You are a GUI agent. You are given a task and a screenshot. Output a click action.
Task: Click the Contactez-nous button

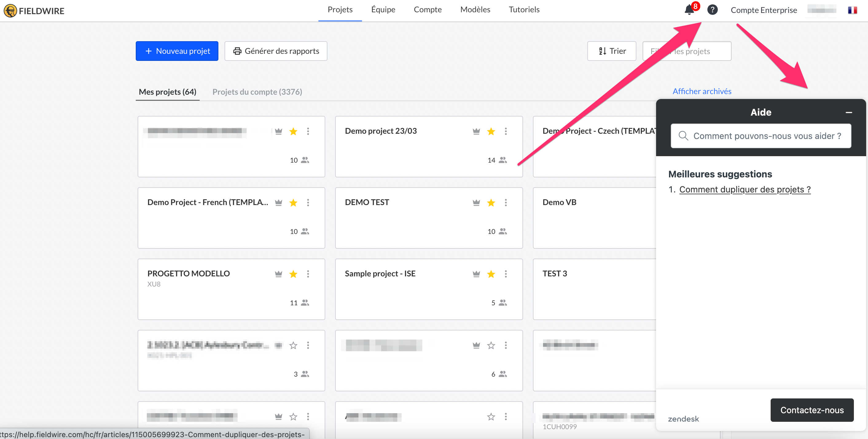point(812,410)
